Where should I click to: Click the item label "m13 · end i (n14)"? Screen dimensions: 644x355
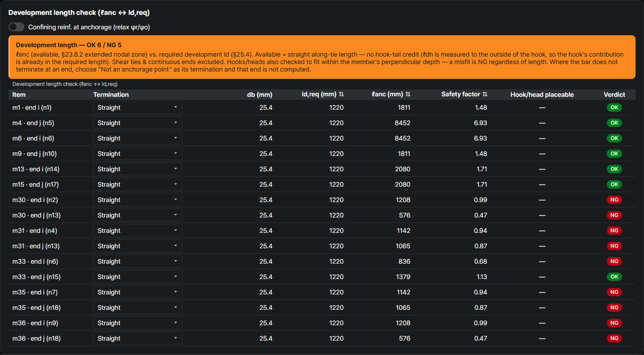36,169
